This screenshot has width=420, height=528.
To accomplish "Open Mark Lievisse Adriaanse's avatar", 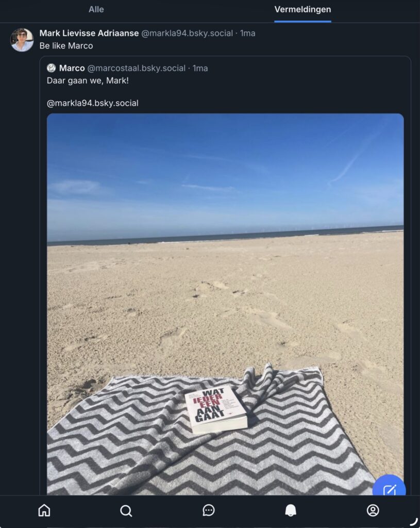I will click(x=22, y=40).
